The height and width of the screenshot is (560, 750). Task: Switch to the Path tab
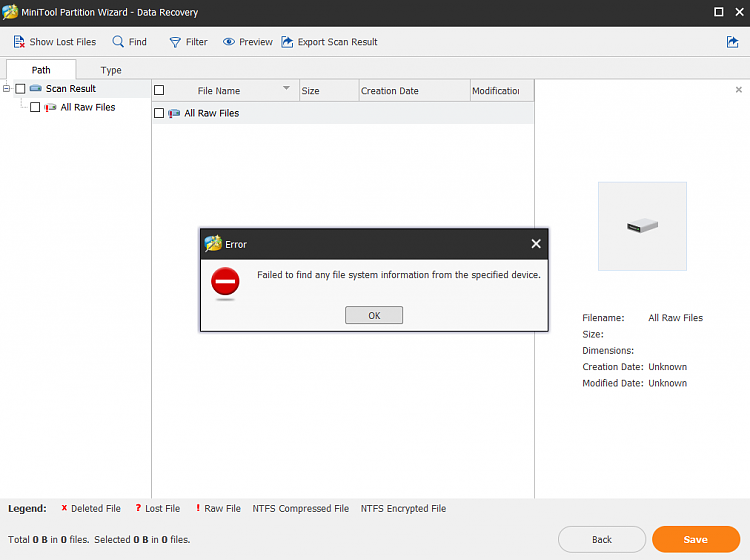tap(41, 70)
